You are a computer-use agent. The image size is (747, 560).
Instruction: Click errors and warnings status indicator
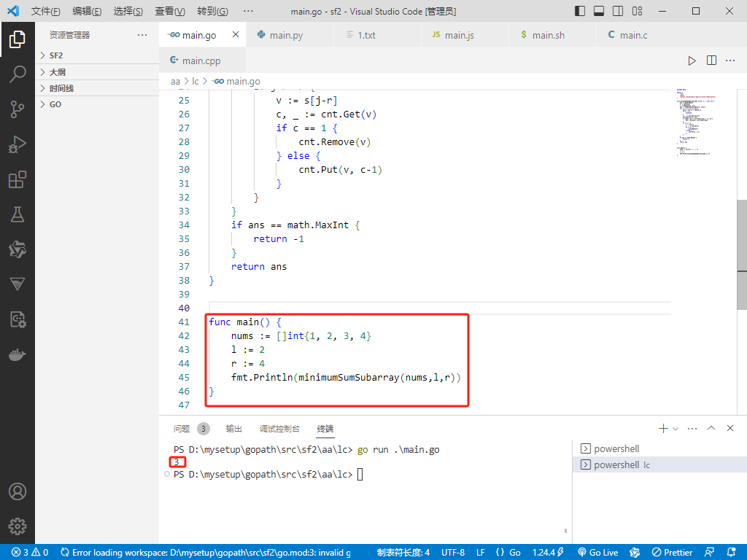click(30, 553)
